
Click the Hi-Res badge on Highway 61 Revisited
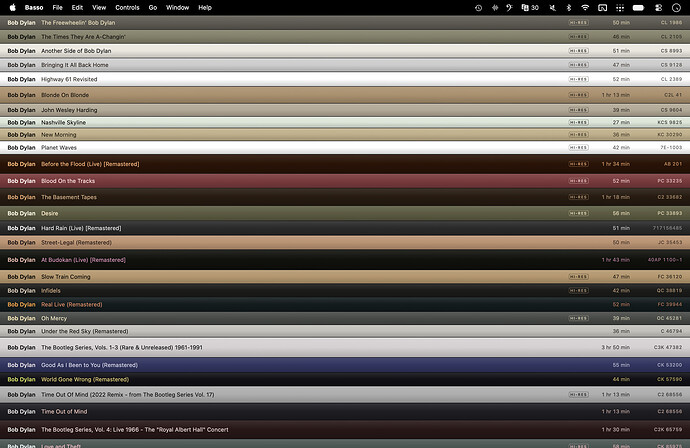(x=578, y=79)
